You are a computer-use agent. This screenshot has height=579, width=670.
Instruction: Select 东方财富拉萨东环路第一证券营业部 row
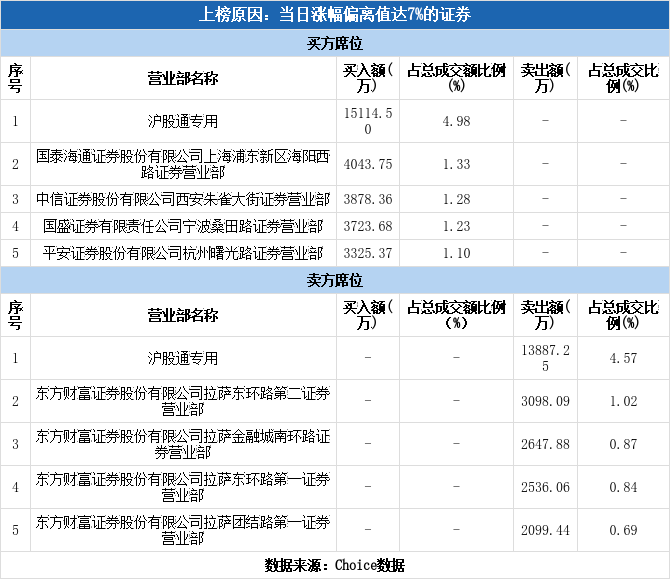[x=335, y=487]
